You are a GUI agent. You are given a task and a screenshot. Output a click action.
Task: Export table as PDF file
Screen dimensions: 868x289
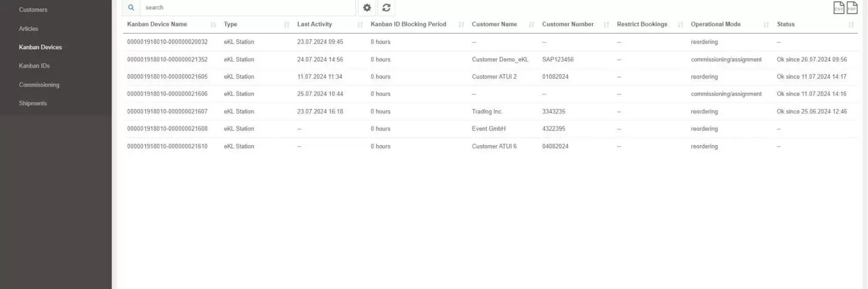(852, 8)
